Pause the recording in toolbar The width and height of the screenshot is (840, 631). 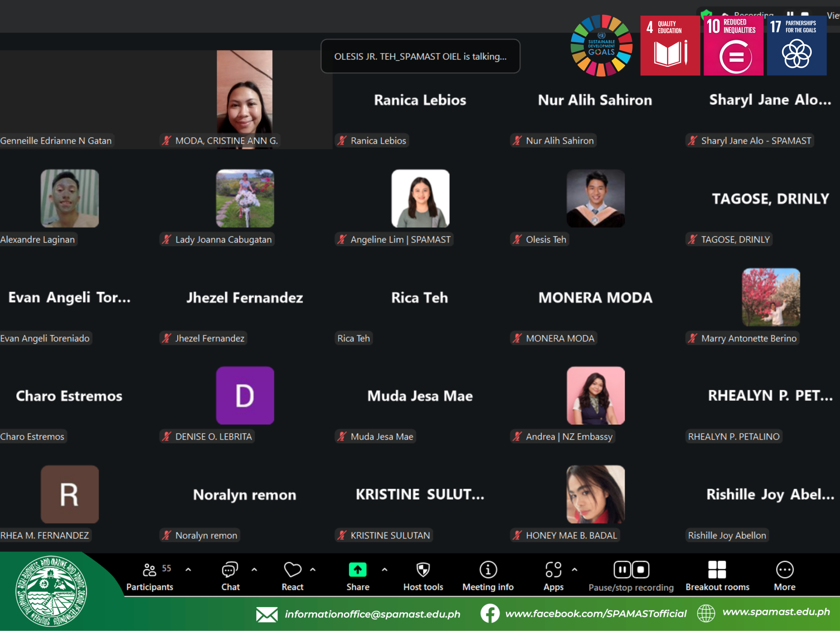coord(622,570)
